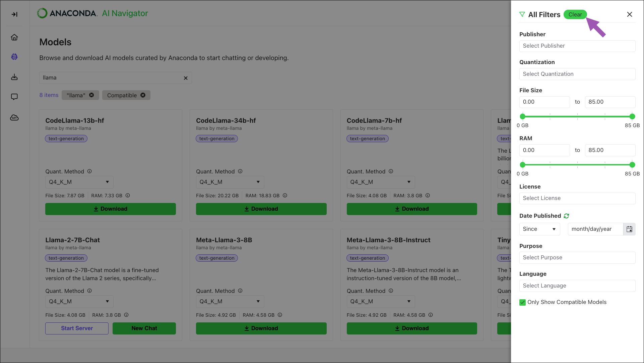Open the date picker calendar icon

click(629, 229)
